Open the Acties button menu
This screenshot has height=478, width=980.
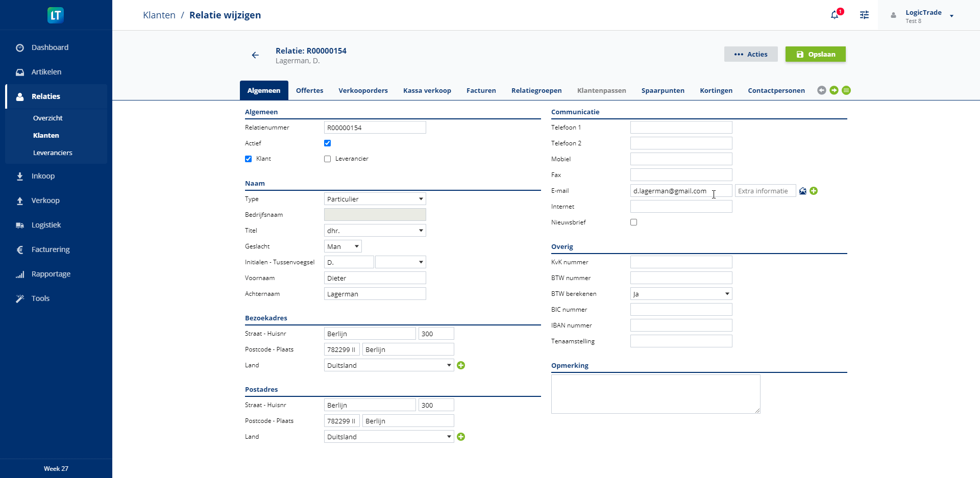750,54
